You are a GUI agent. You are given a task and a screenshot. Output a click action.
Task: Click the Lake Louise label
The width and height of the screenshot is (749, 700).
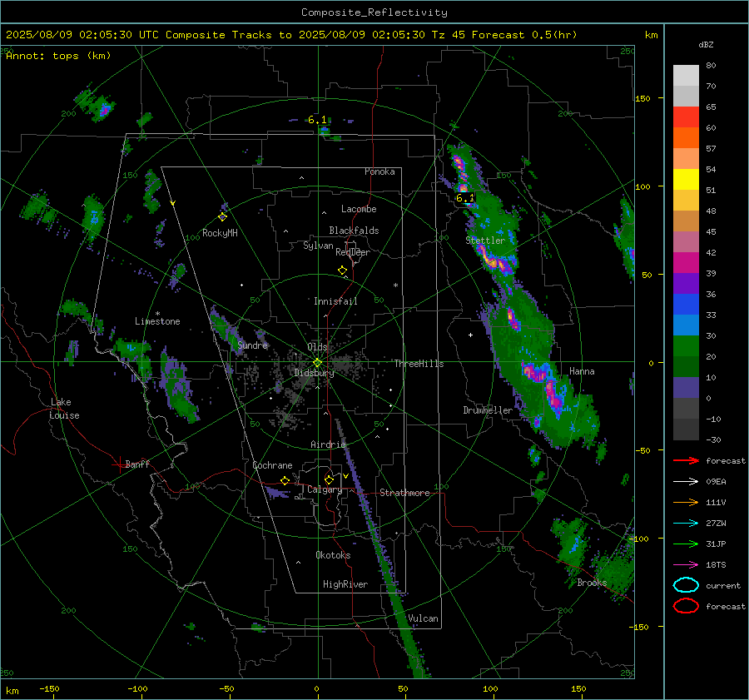click(64, 409)
